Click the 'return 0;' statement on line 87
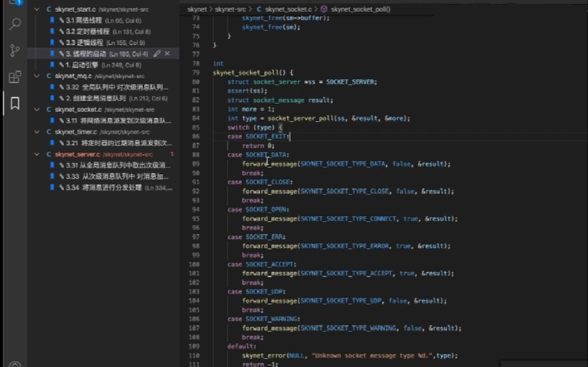588x367 pixels. click(258, 146)
